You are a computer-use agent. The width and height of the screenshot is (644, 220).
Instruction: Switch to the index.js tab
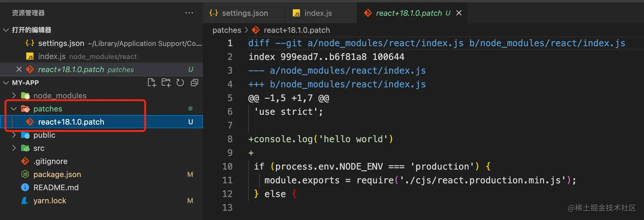click(321, 13)
